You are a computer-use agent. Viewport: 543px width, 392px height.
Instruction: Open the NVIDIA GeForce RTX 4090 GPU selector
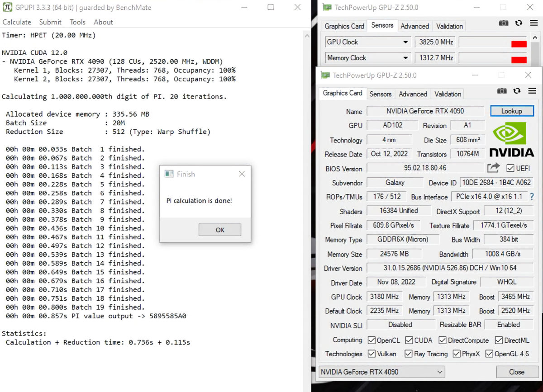pos(381,372)
